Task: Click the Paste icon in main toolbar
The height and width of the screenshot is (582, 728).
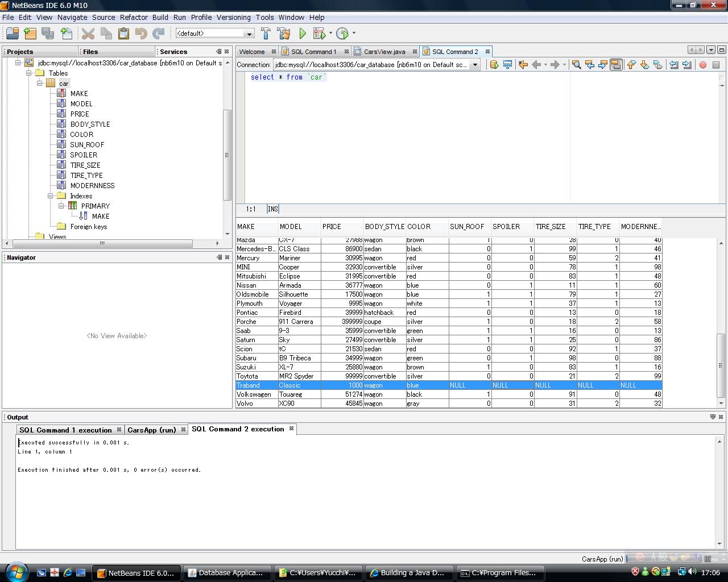Action: [x=123, y=34]
